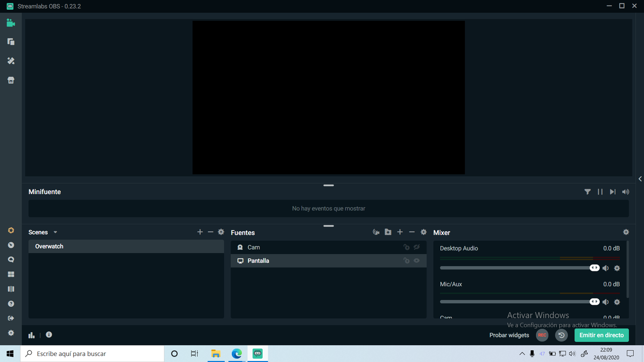Mute Desktop Audio speaker icon
The width and height of the screenshot is (644, 362).
click(x=606, y=268)
